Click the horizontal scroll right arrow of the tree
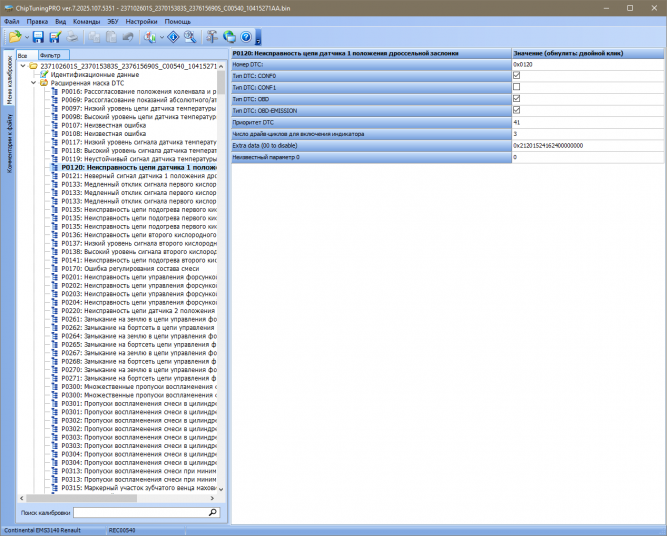The image size is (667, 536). coord(212,498)
